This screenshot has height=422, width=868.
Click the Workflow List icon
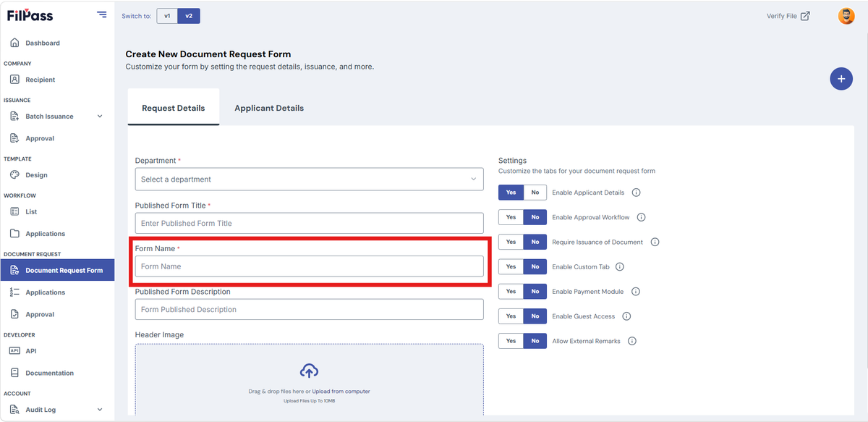click(14, 211)
